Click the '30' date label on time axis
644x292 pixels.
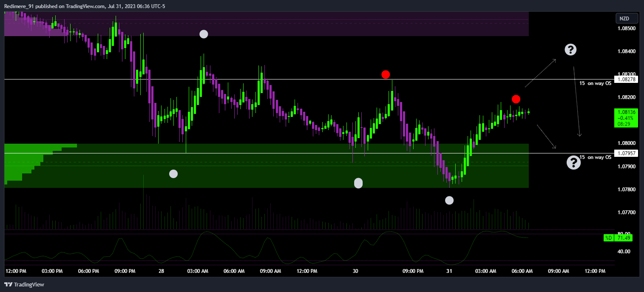click(x=355, y=271)
